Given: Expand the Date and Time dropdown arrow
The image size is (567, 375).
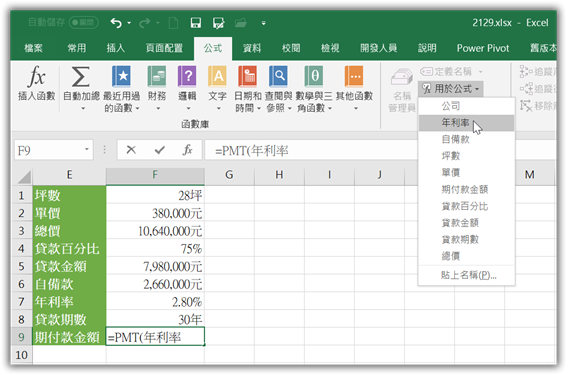Looking at the screenshot, I should [x=259, y=108].
